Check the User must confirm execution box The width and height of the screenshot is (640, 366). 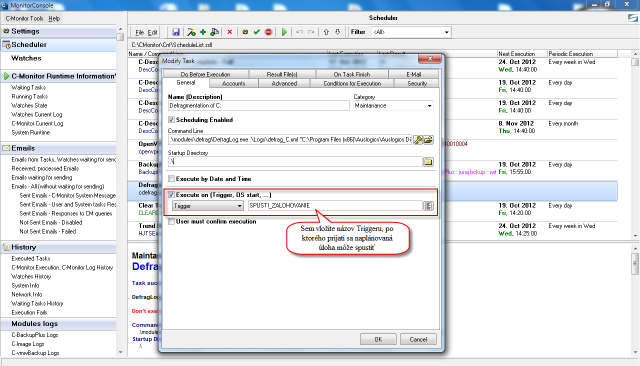coord(171,222)
